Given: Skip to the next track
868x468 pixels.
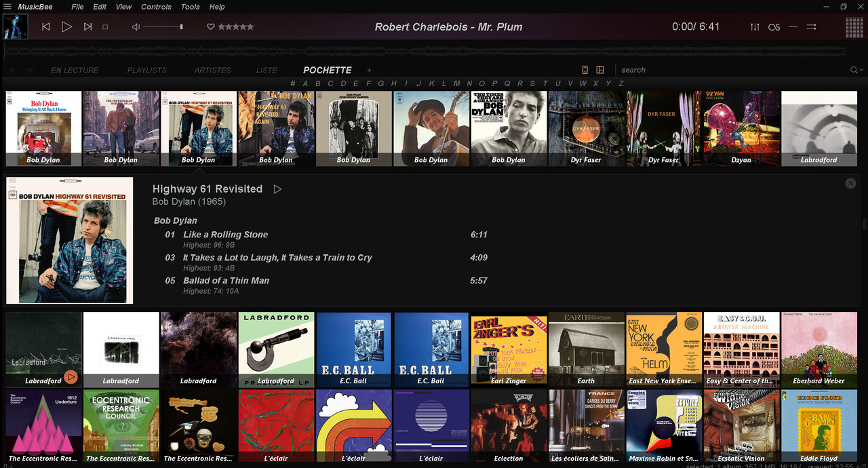Looking at the screenshot, I should coord(87,26).
